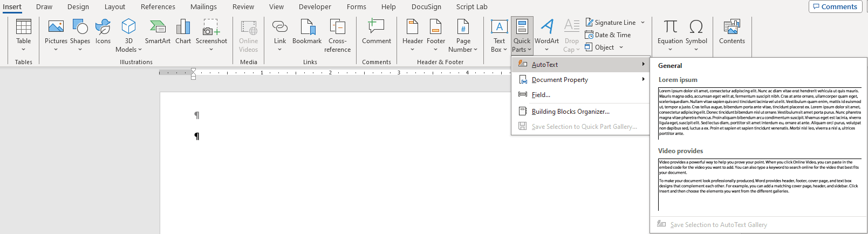Insert a Text Box
Screen dimensions: 868x234
click(499, 36)
